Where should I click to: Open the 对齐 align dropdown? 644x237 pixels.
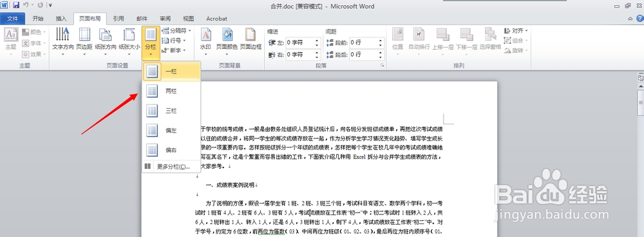point(516,31)
